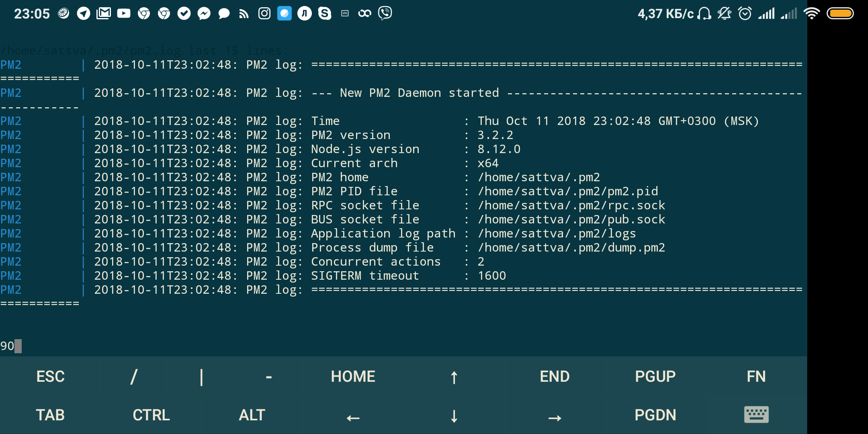Image resolution: width=868 pixels, height=434 pixels.
Task: Tap the 'New PM2 Daemon started' log text
Action: (419, 93)
